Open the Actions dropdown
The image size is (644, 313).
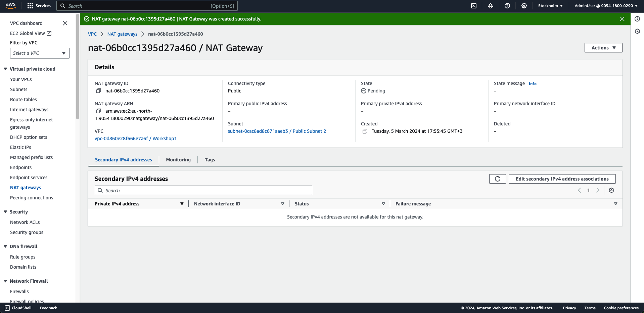click(603, 48)
